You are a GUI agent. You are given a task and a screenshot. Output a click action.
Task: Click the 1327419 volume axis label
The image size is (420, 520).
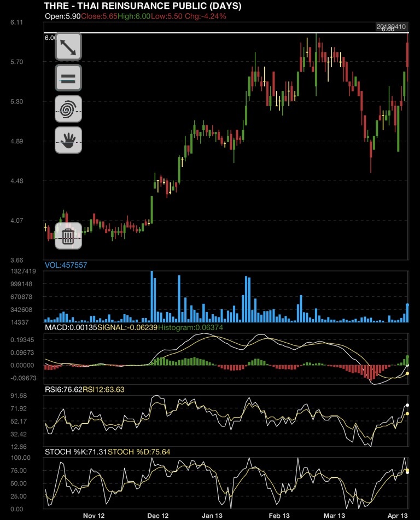[x=23, y=271]
